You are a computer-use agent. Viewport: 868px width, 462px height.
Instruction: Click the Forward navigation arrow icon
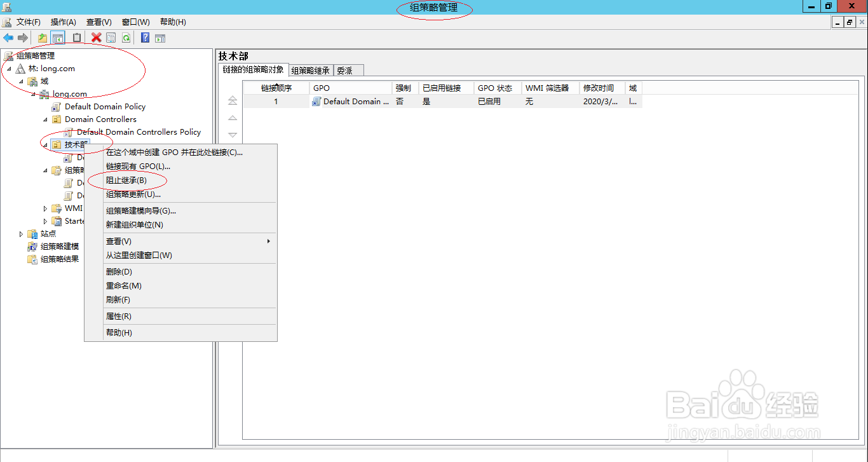[x=22, y=37]
